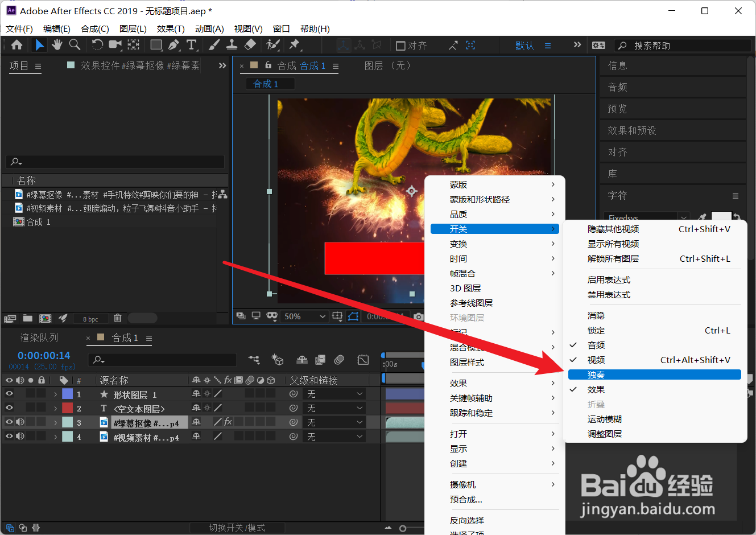Click the 默认 workspace label

[524, 46]
